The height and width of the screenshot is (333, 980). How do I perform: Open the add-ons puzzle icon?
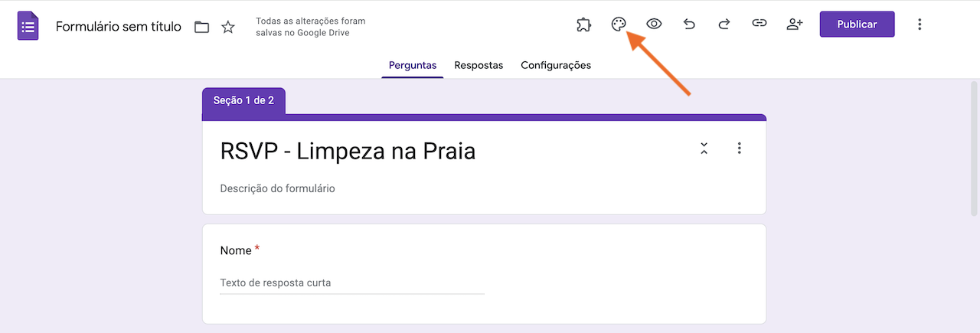pos(583,24)
